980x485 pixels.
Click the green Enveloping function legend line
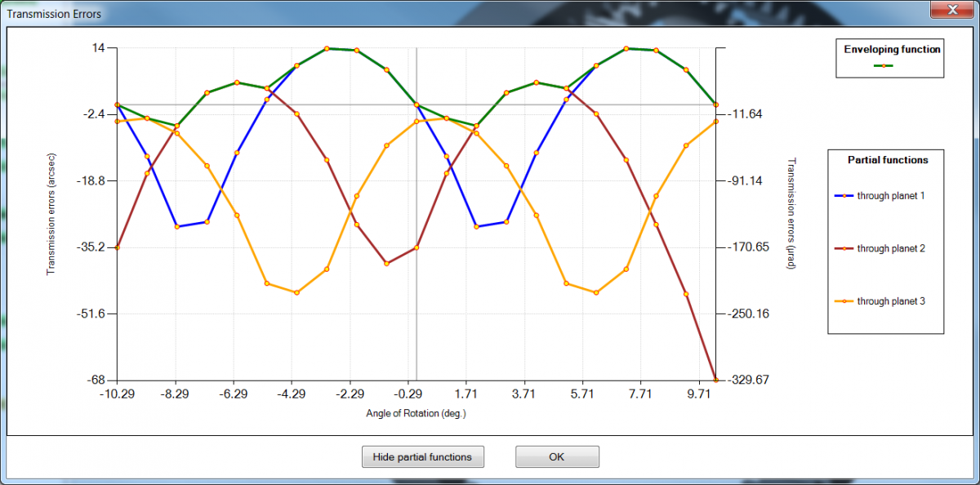click(884, 65)
